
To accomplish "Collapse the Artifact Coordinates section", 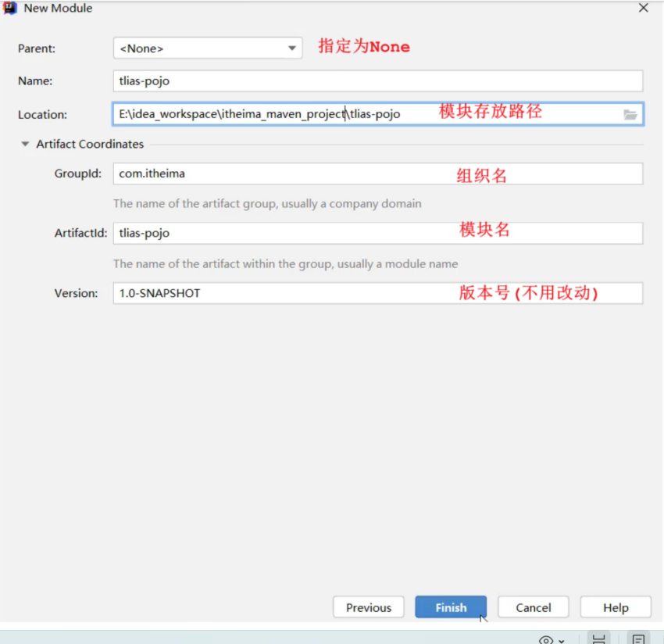I will [25, 145].
